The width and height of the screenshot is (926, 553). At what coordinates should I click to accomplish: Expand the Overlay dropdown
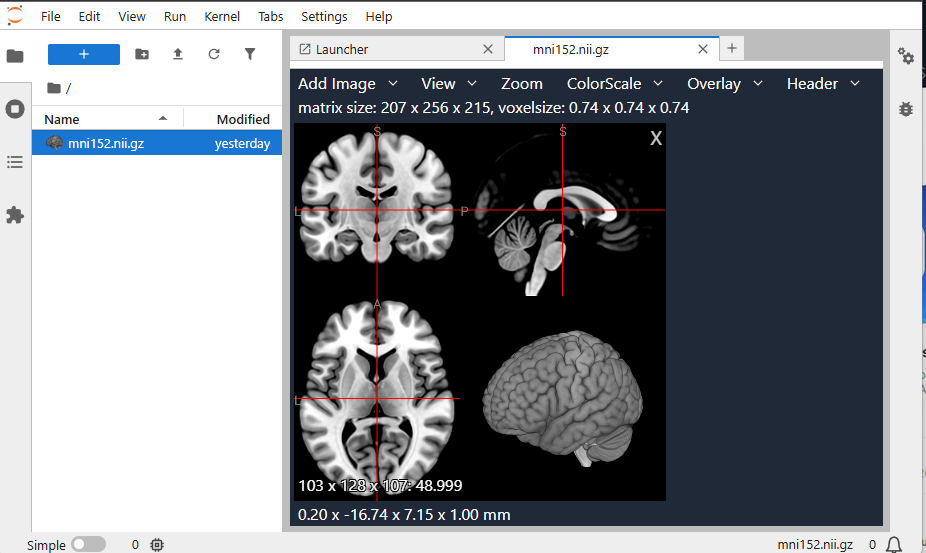click(x=725, y=84)
